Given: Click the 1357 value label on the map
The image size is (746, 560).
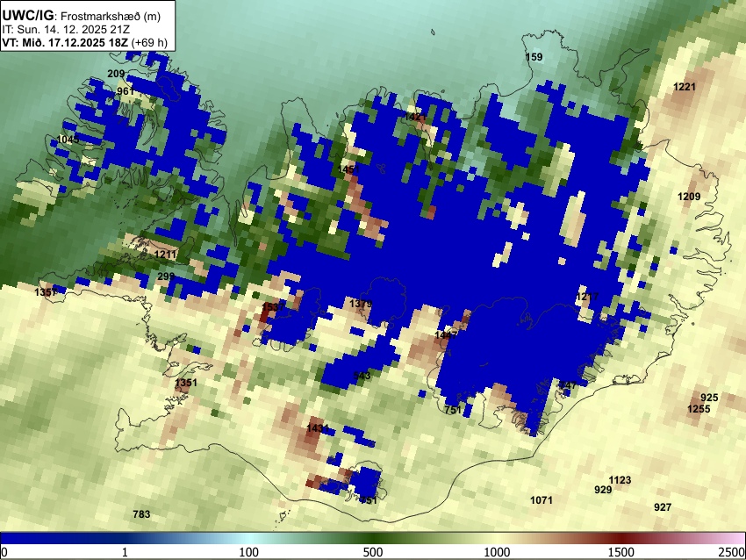Looking at the screenshot, I should click(x=47, y=292).
